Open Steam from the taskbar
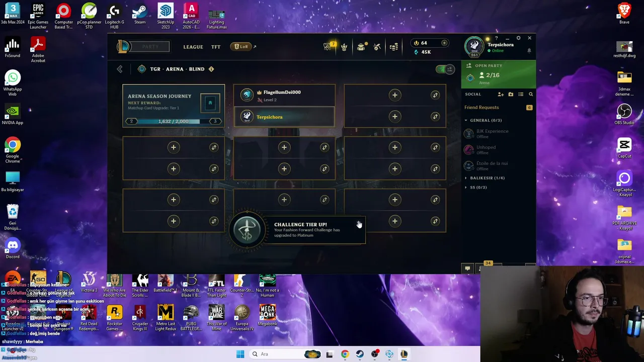This screenshot has width=644, height=362. point(360,354)
